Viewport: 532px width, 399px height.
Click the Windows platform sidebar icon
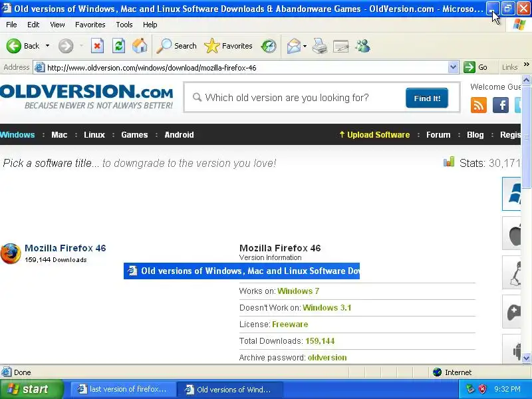511,194
